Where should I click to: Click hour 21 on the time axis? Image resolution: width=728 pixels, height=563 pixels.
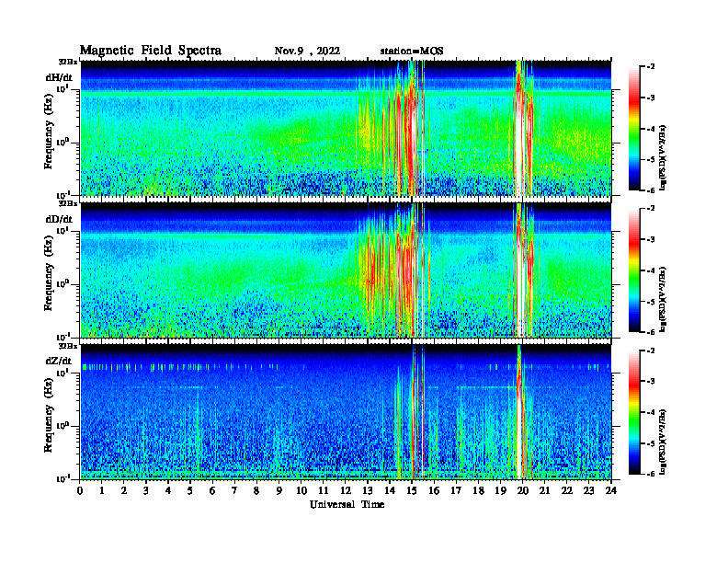(545, 491)
